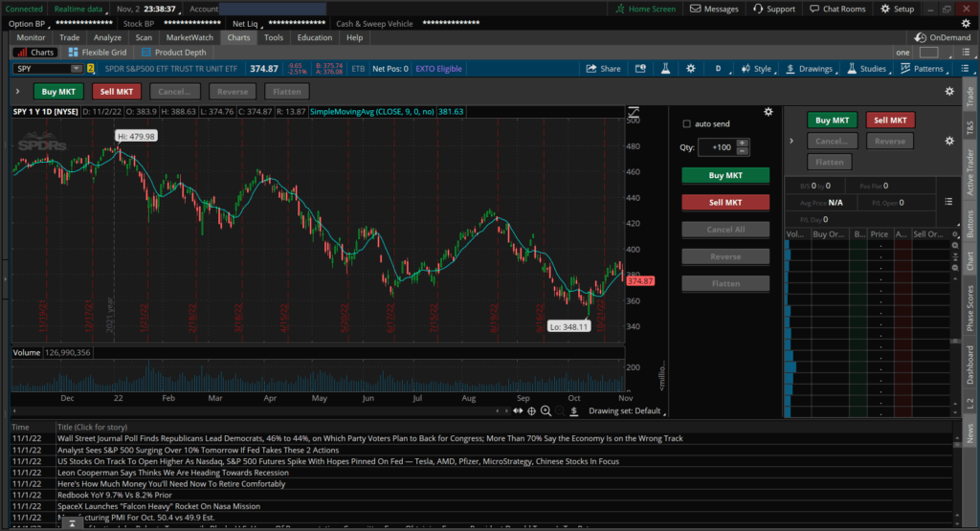
Task: Click Cancel All button
Action: click(725, 230)
